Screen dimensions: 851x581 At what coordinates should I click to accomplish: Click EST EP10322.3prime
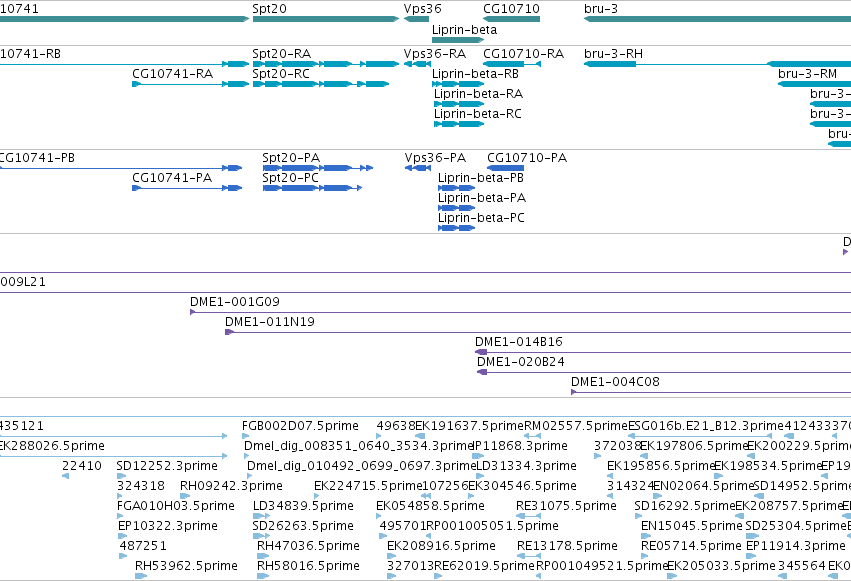168,526
